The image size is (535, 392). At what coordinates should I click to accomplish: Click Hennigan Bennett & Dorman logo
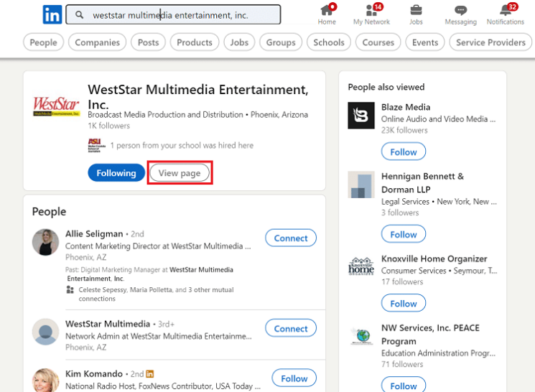[361, 185]
